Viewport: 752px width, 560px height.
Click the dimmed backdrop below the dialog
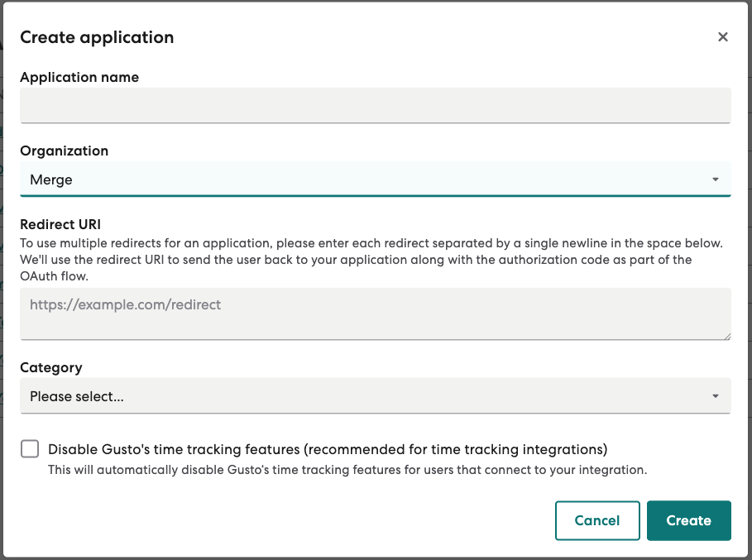pos(376,558)
